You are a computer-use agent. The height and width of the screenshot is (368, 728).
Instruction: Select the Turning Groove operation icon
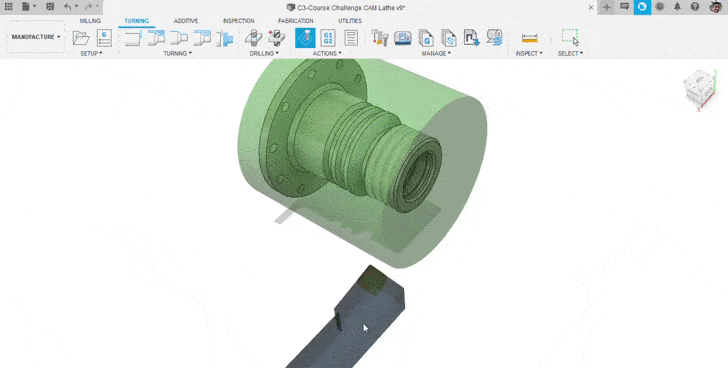pos(202,38)
